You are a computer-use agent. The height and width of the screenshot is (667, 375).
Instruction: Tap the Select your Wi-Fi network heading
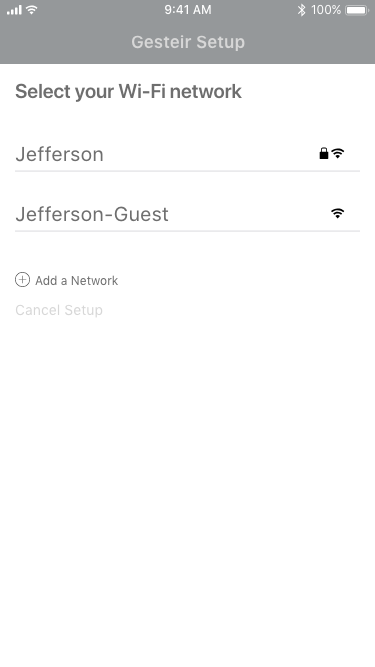click(128, 92)
